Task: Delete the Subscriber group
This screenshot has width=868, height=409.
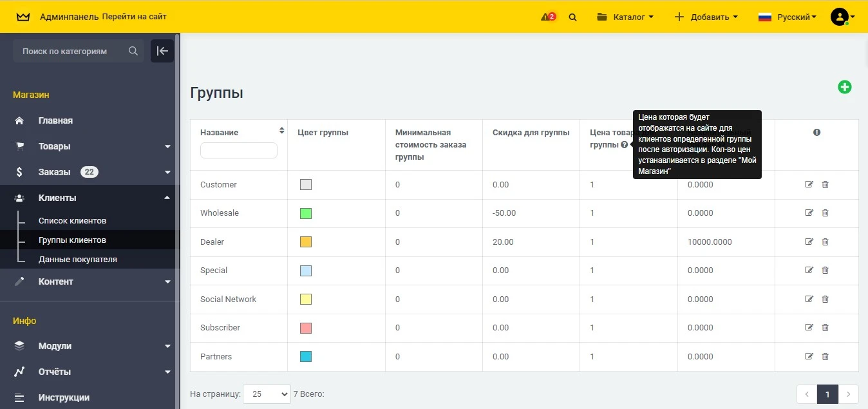Action: pyautogui.click(x=825, y=327)
